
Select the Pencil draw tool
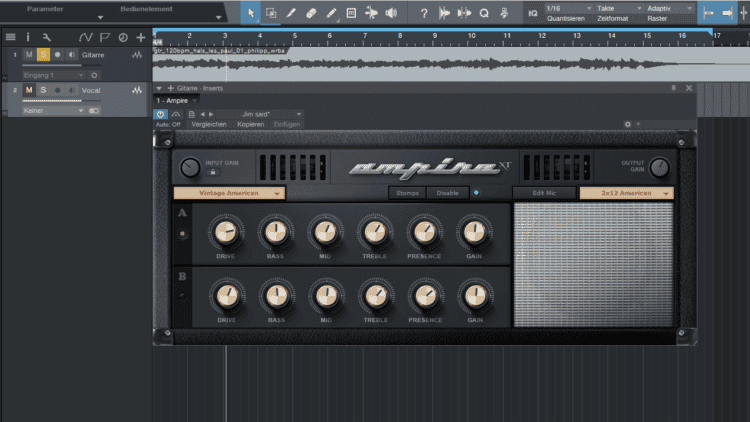click(291, 13)
